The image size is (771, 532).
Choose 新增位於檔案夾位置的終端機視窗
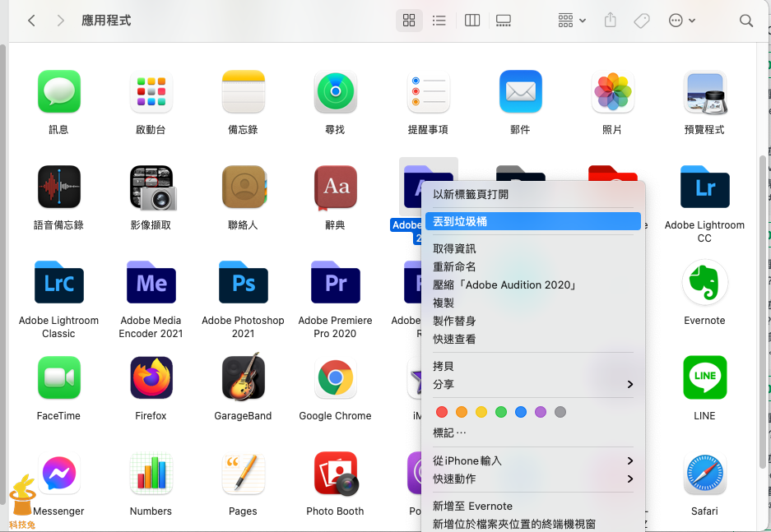(x=533, y=524)
